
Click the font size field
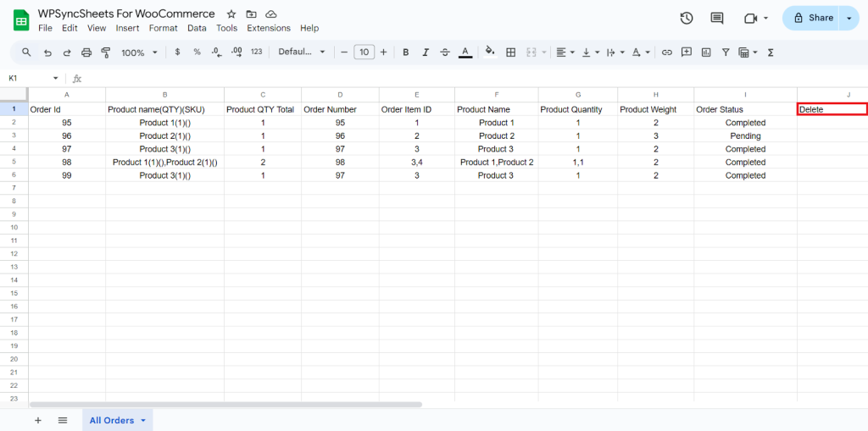pos(364,52)
